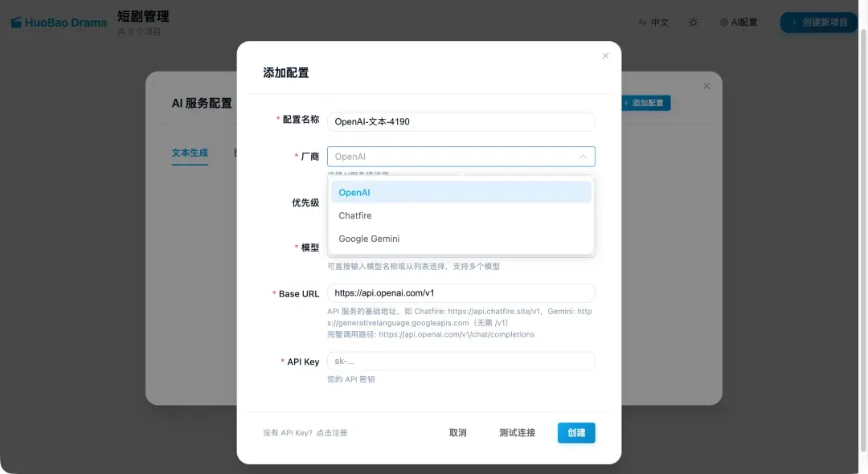Focus the API Key sk-... field
Viewport: 868px width, 474px height.
point(461,362)
